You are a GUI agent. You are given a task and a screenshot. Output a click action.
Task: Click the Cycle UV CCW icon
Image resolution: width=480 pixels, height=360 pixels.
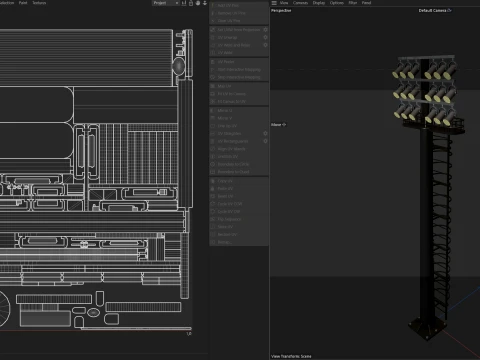(x=213, y=204)
